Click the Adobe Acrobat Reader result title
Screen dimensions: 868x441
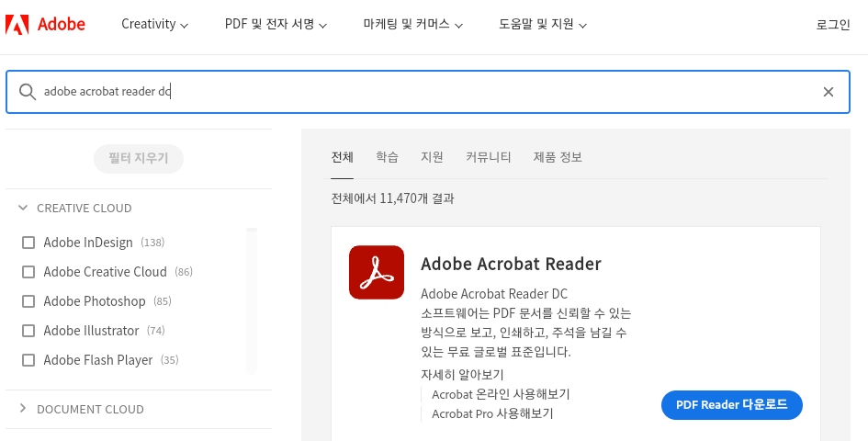[x=511, y=264]
